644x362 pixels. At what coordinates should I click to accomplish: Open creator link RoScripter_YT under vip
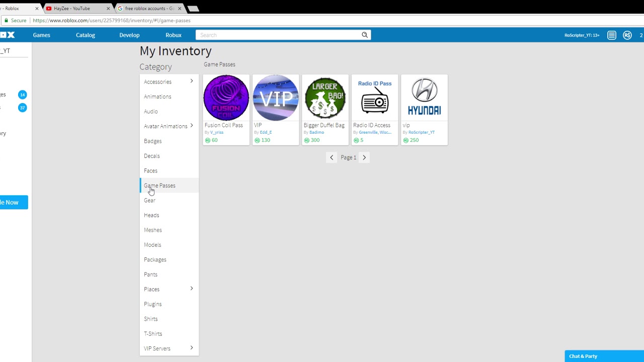pos(422,132)
